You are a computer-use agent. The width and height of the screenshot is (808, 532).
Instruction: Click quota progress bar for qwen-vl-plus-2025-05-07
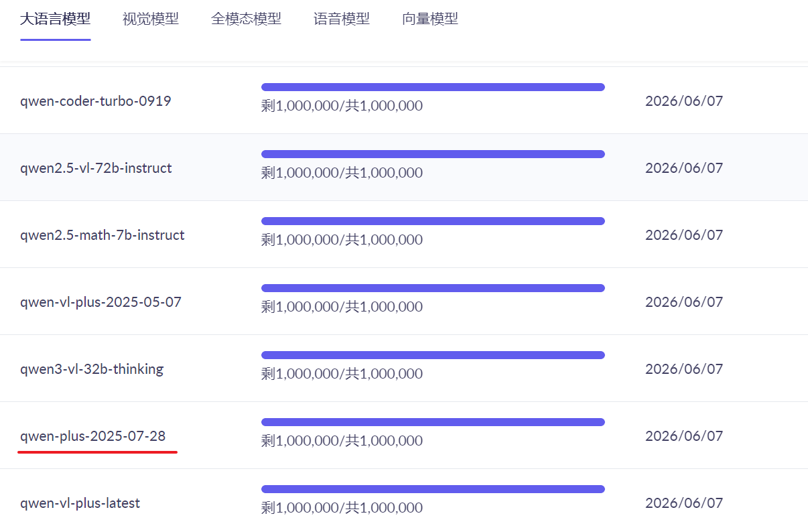pyautogui.click(x=433, y=288)
